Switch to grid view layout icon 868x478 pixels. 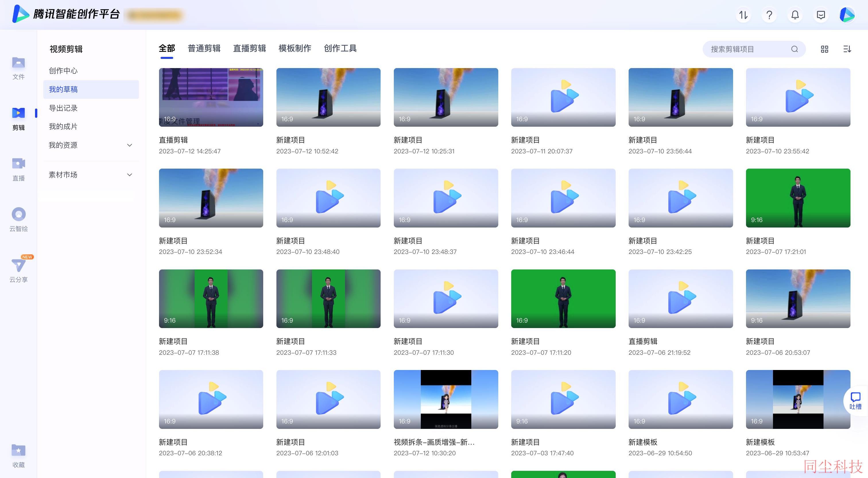[x=825, y=49]
